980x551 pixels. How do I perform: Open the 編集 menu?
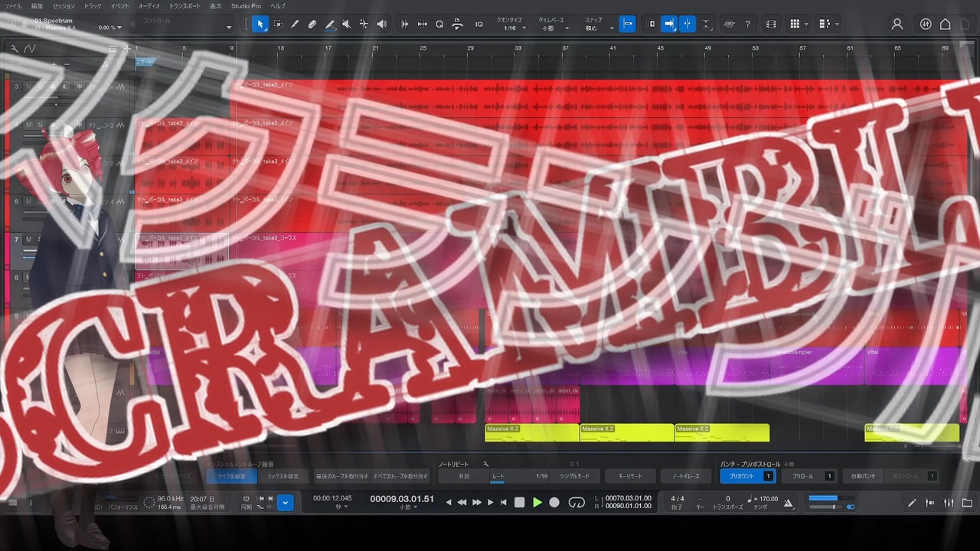tap(37, 5)
